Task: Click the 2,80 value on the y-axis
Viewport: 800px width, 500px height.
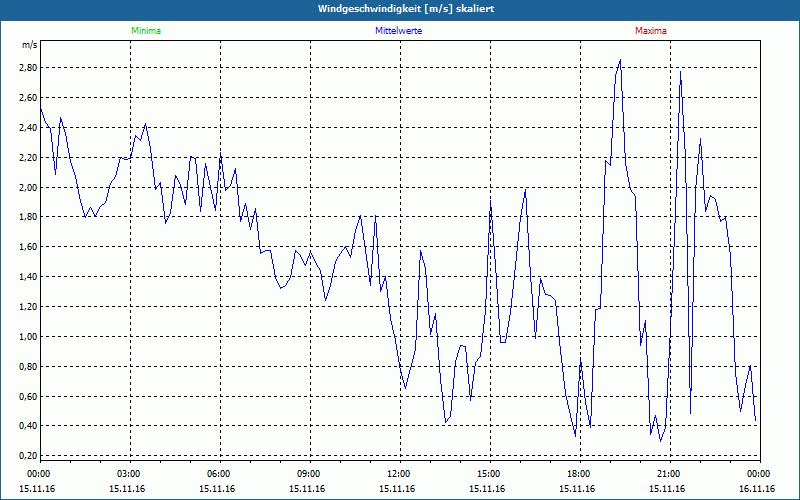Action: point(30,68)
